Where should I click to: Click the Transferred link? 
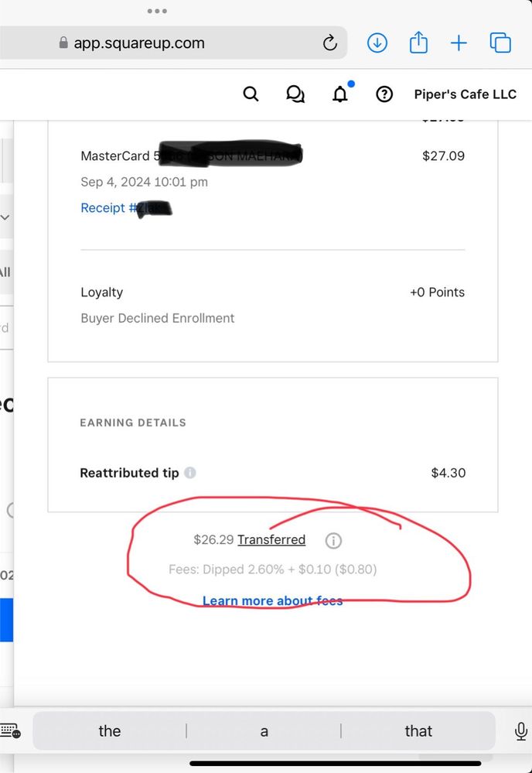click(271, 540)
